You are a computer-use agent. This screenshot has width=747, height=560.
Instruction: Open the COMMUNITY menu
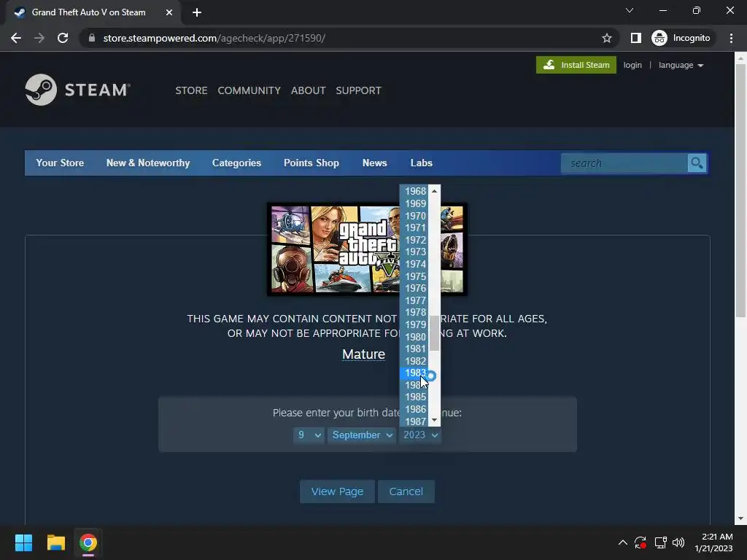coord(249,90)
